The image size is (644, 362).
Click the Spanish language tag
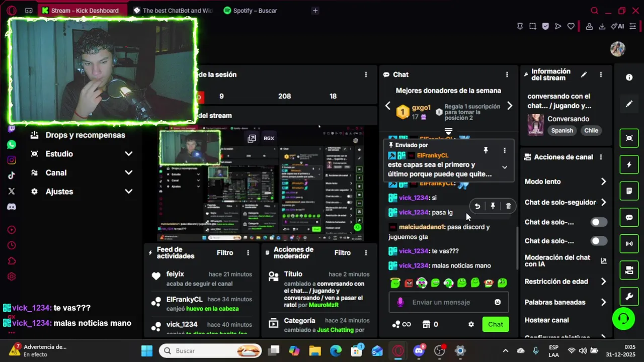pyautogui.click(x=562, y=130)
